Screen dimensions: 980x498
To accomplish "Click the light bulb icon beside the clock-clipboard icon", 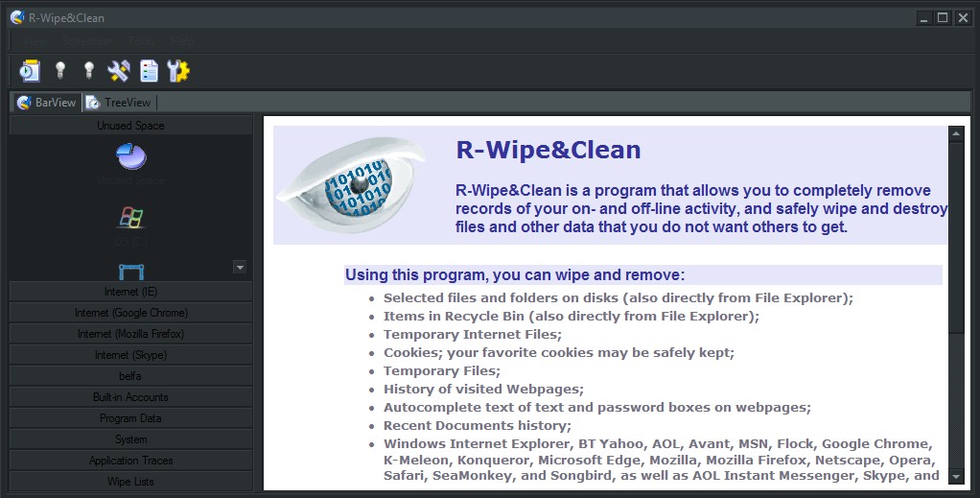I will point(60,70).
